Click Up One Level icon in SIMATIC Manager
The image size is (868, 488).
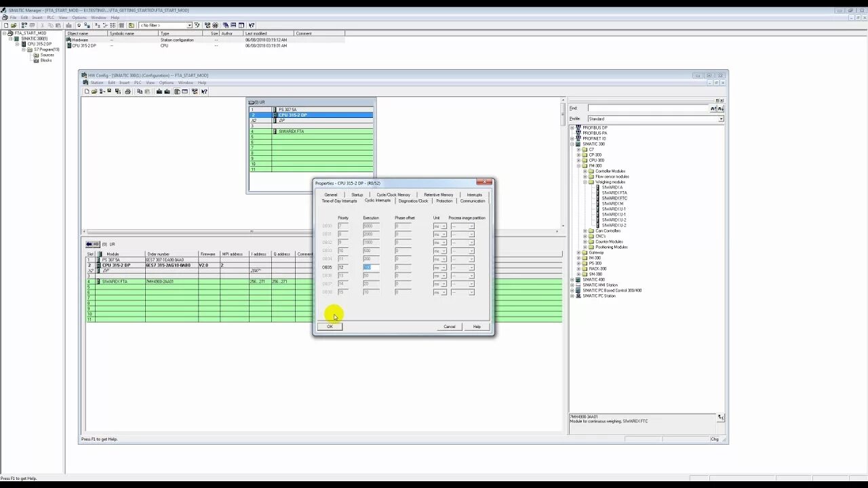132,25
